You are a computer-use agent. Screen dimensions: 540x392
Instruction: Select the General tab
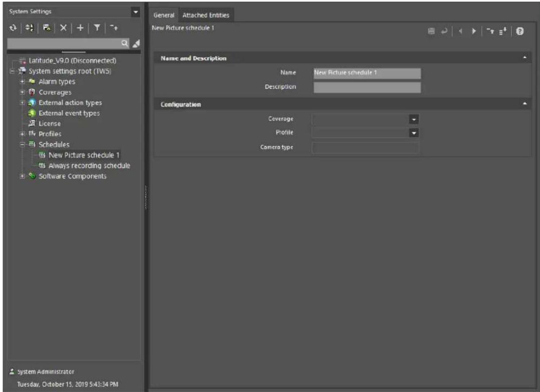click(x=164, y=15)
